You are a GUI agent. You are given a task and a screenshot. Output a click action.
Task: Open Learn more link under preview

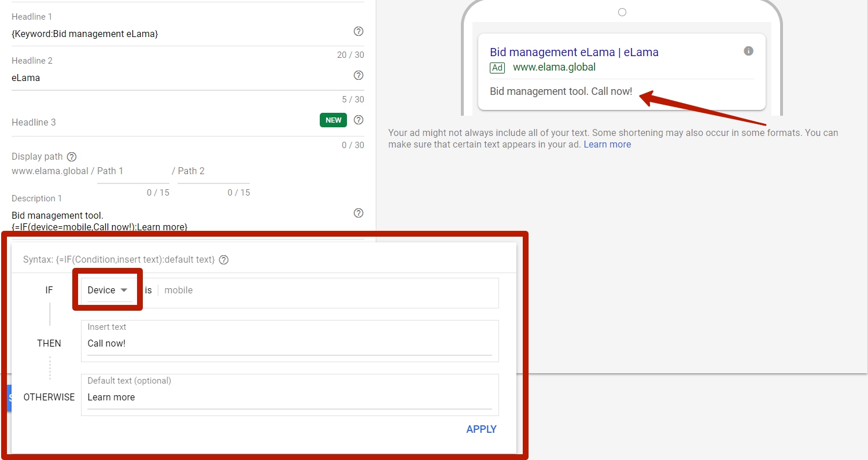point(607,144)
